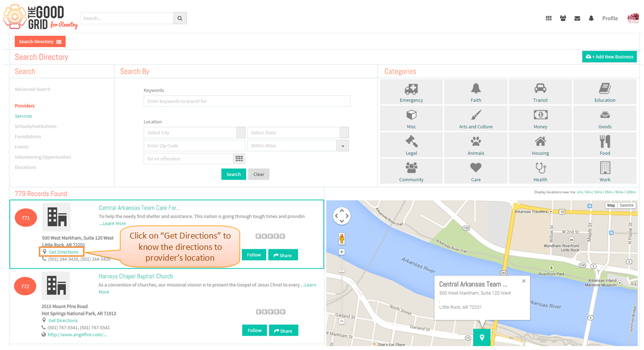Switch map to Satellite view
The height and width of the screenshot is (350, 644).
[x=626, y=205]
